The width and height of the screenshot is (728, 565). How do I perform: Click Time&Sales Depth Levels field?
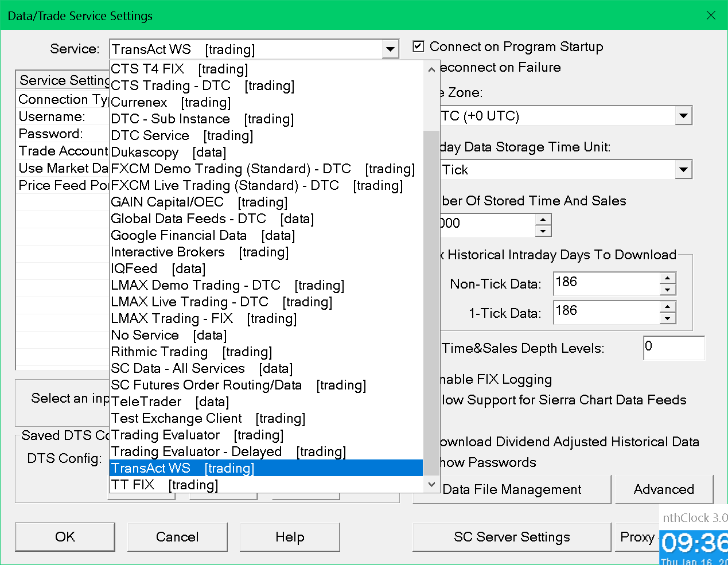coord(674,348)
